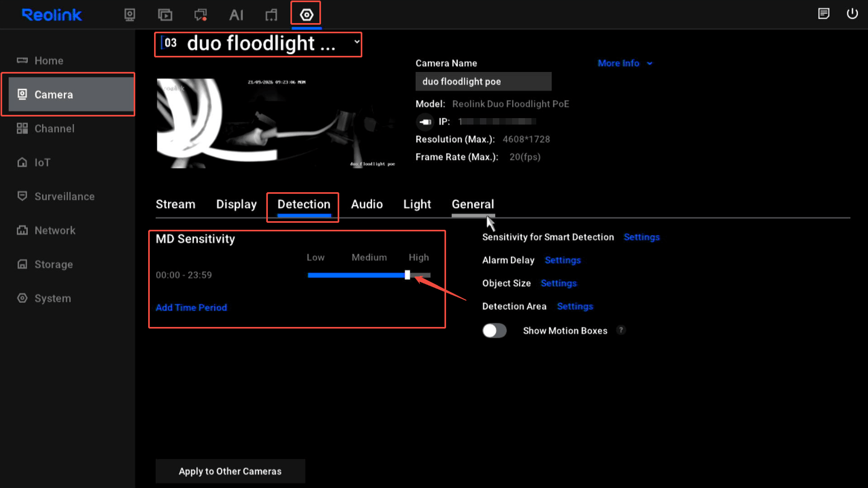Switch to the Stream tab
This screenshot has width=868, height=488.
176,205
